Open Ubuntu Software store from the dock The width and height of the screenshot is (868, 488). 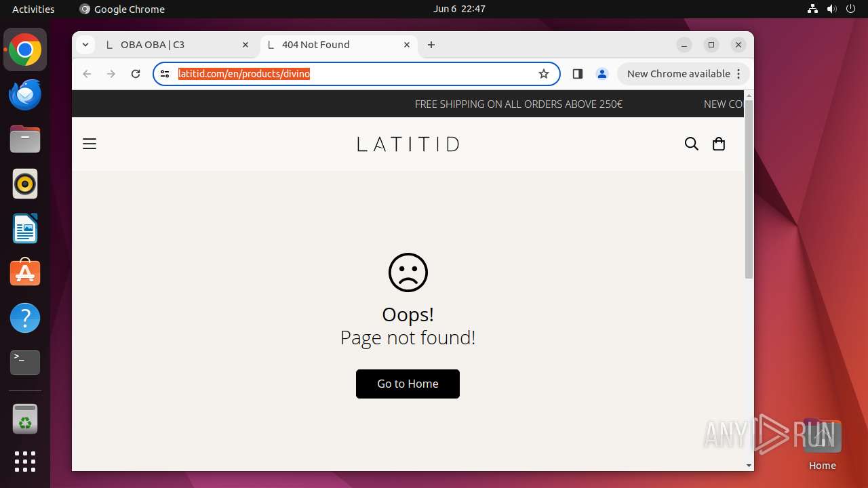tap(25, 273)
